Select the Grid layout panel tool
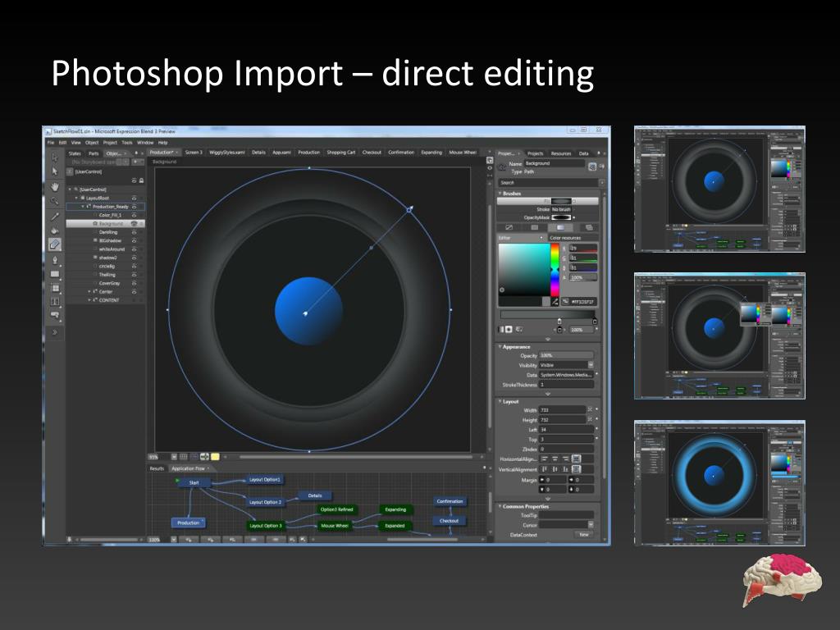Viewport: 840px width, 630px height. pos(55,288)
